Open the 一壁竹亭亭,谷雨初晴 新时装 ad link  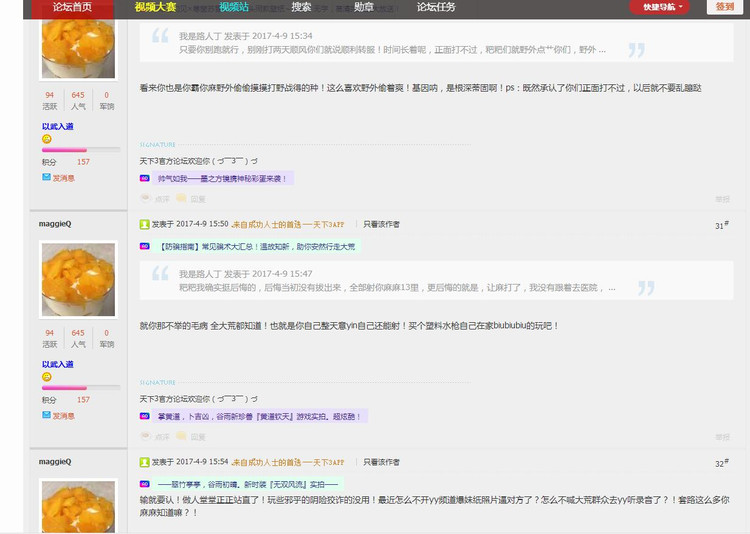coord(248,484)
